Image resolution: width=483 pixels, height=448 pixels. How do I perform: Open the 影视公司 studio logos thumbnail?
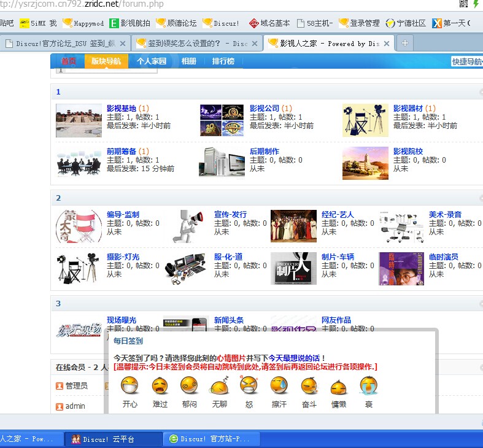click(222, 120)
